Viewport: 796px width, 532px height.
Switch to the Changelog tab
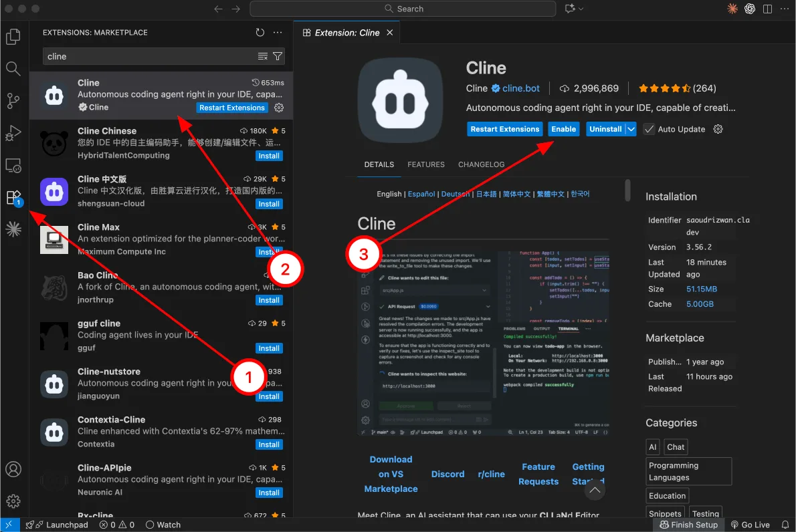coord(481,164)
